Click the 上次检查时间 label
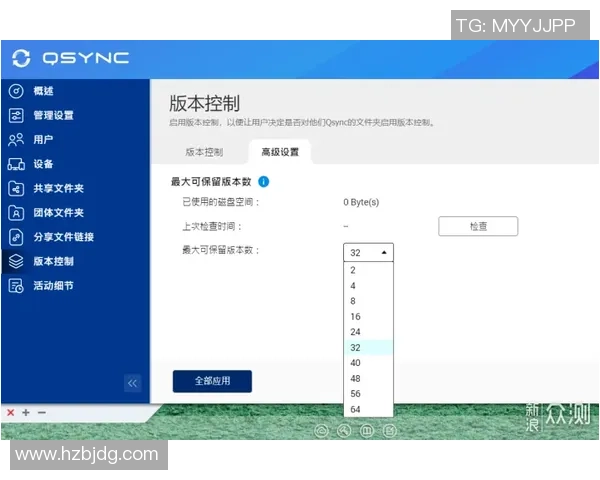The height and width of the screenshot is (480, 600). click(212, 226)
